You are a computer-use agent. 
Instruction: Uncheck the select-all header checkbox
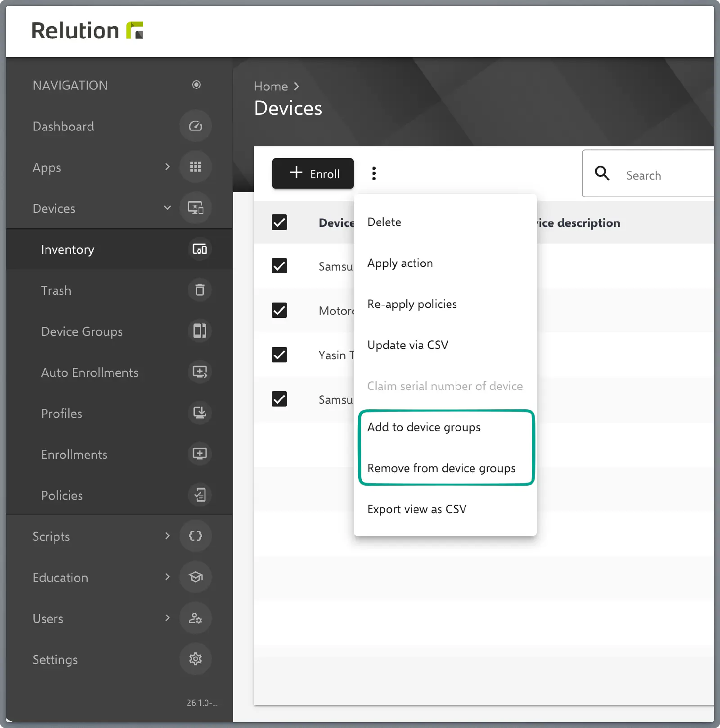(x=279, y=222)
